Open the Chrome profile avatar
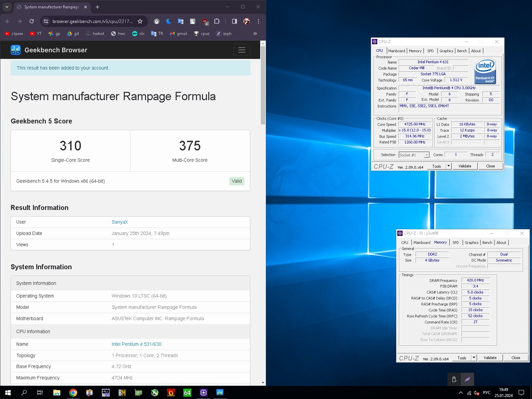Viewport: 532px width, 399px height. (x=247, y=21)
